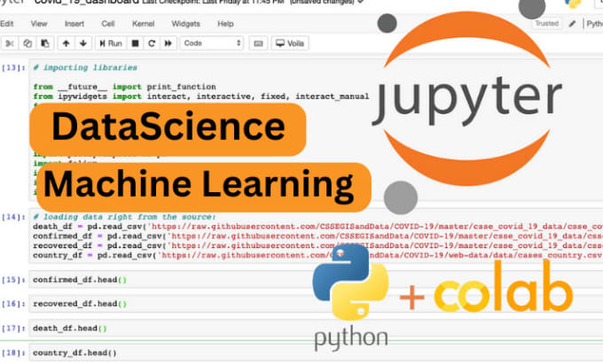Viewport: 603px width, 364px height.
Task: Select cell 13 importing libraries comment
Action: [x=85, y=67]
